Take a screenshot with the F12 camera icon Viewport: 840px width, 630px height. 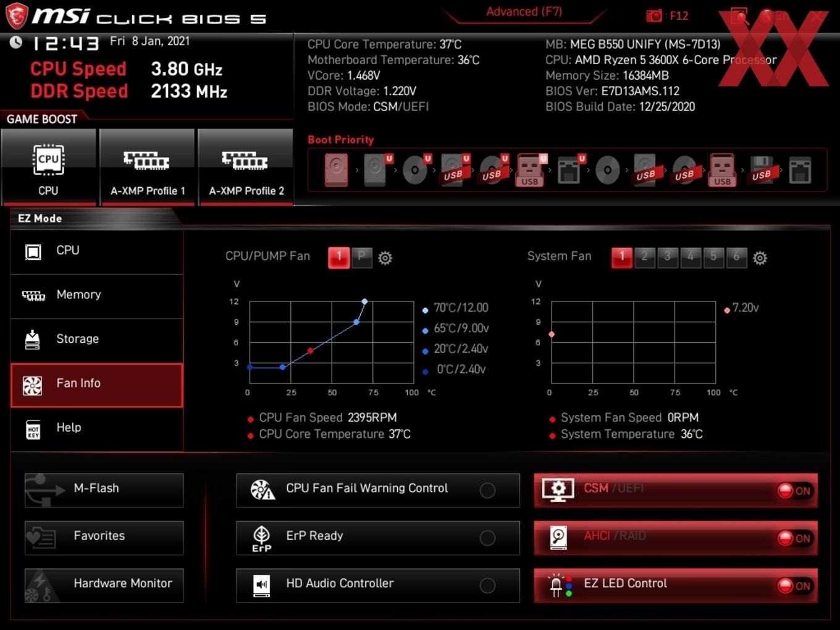654,15
